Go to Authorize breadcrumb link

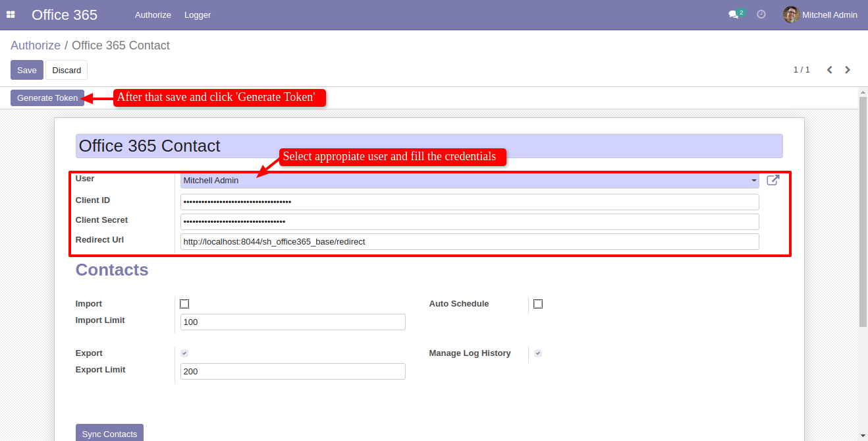tap(36, 45)
